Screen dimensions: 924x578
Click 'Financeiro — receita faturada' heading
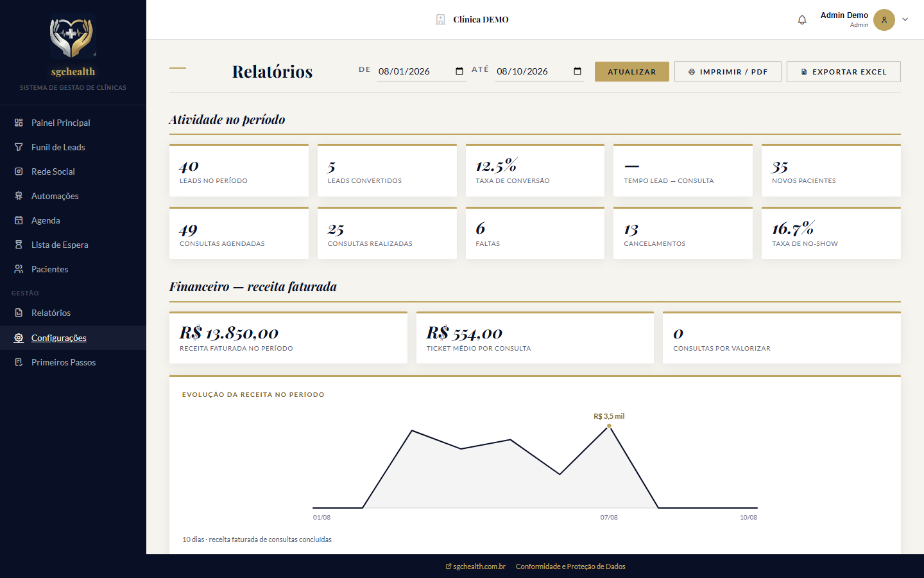[x=253, y=286]
